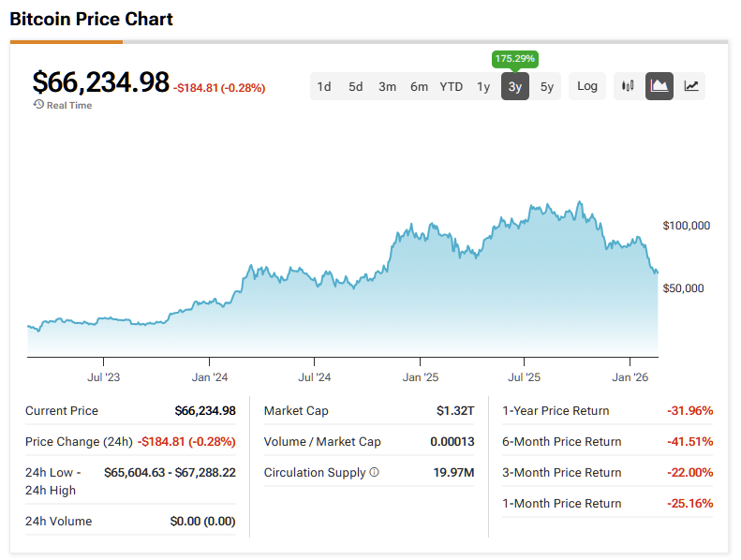
Task: Click the -25.16% return value
Action: tap(690, 503)
